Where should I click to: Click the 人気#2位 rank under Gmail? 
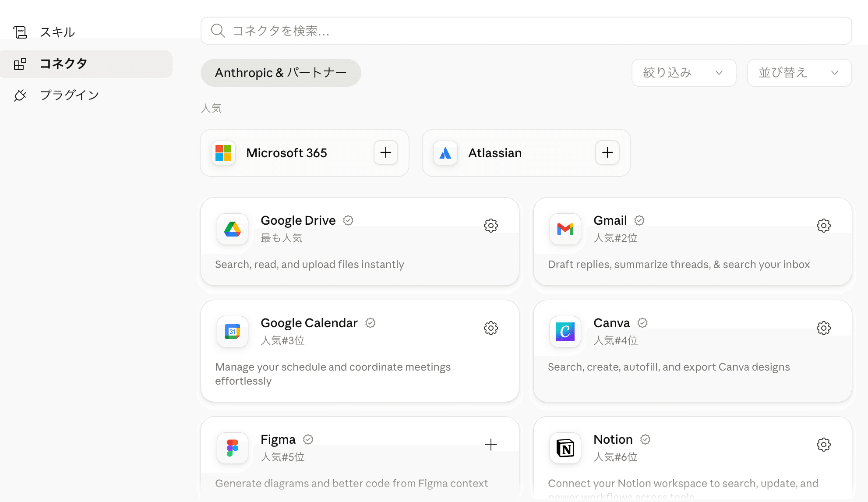click(x=616, y=238)
